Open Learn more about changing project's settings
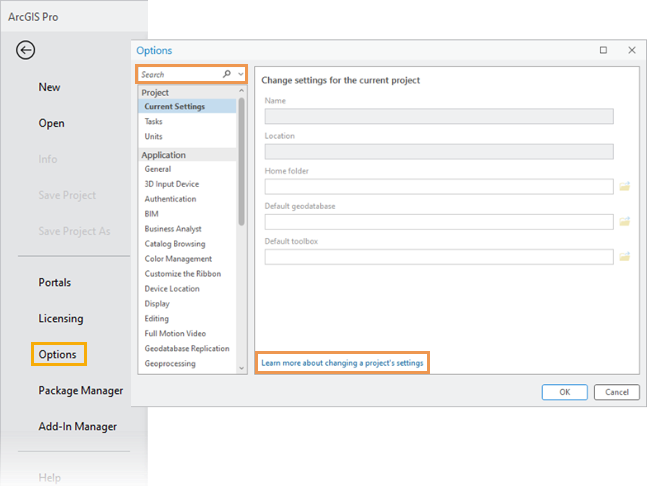The height and width of the screenshot is (486, 647). tap(342, 363)
